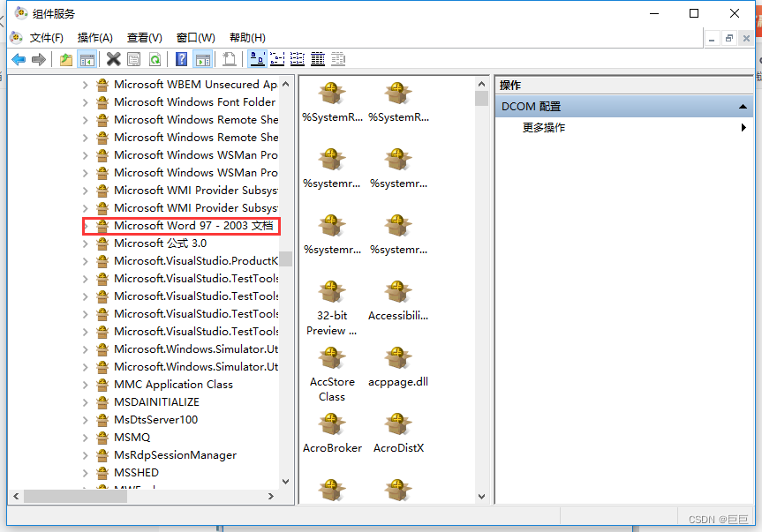Viewport: 762px width, 532px height.
Task: Open the 查看(V) menu
Action: pos(144,37)
